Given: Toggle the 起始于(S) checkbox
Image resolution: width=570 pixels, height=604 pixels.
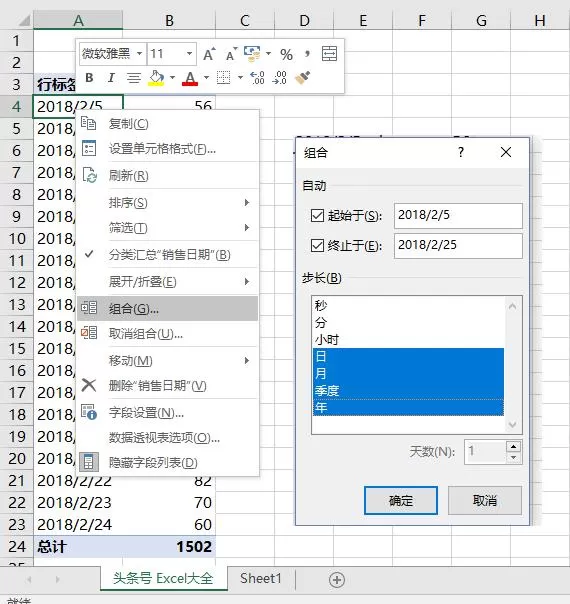Looking at the screenshot, I should point(317,215).
